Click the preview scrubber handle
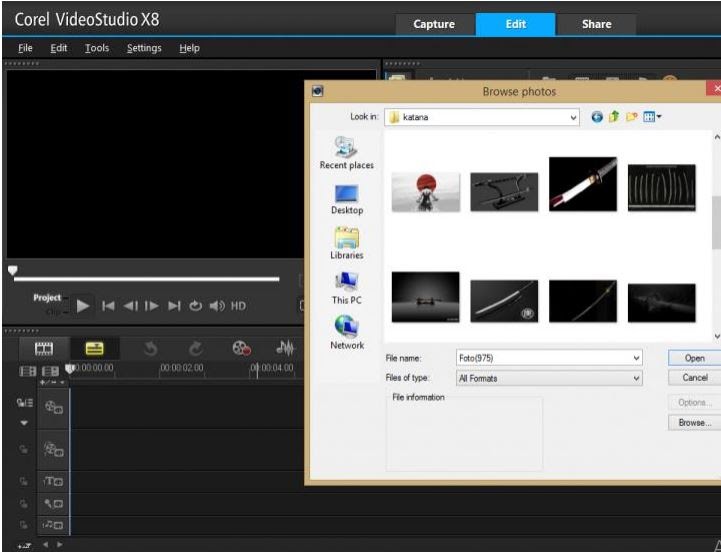 coord(13,270)
